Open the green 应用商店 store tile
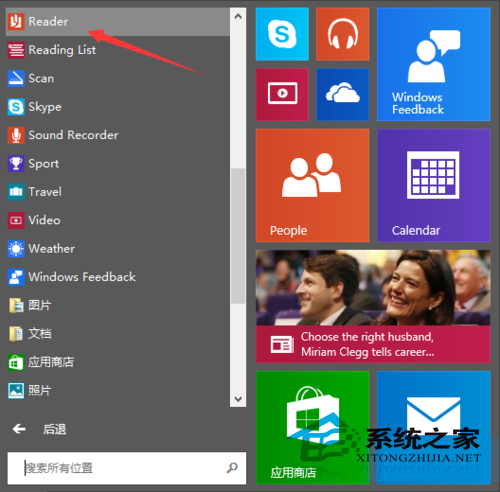 [x=312, y=427]
